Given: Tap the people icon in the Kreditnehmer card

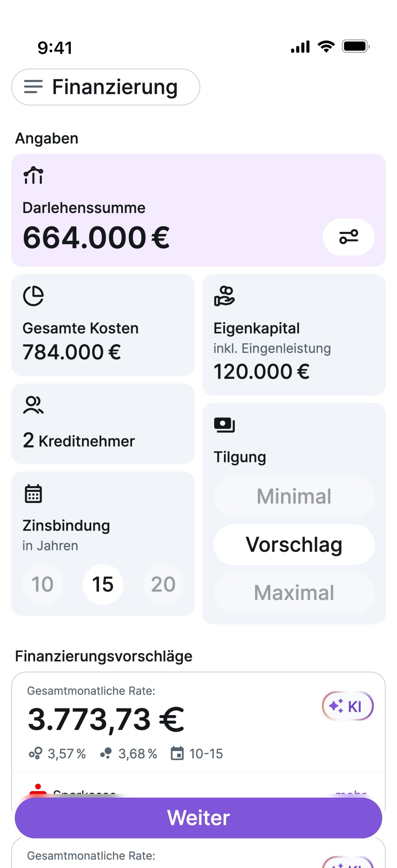Looking at the screenshot, I should point(33,405).
